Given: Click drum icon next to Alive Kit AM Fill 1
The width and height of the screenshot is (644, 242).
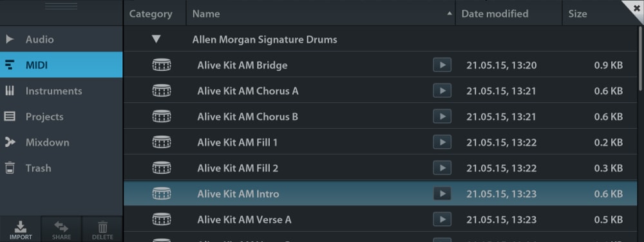Looking at the screenshot, I should coord(162,142).
